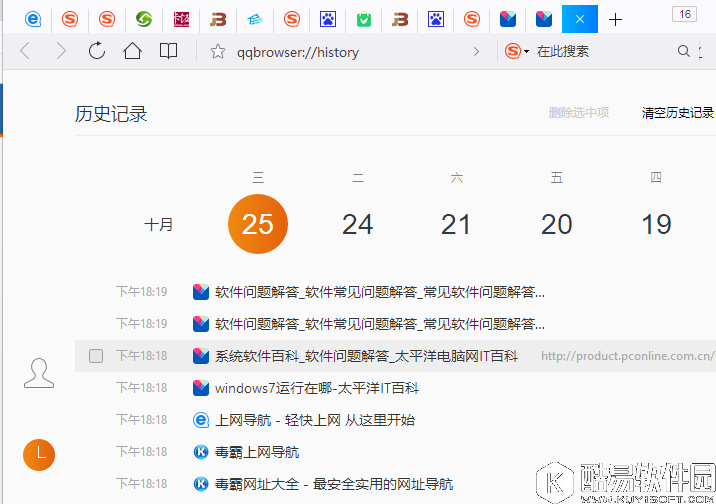
Task: Select date 20 in history calendar
Action: click(556, 224)
